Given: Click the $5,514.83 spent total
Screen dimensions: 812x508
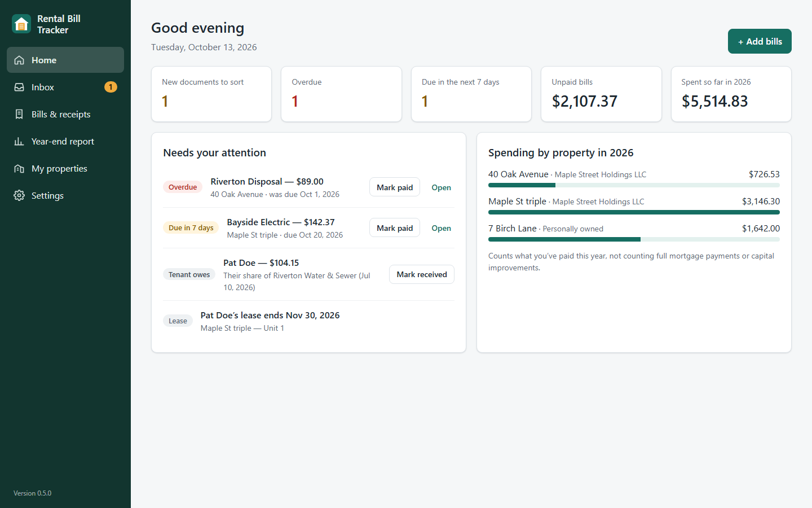Looking at the screenshot, I should 714,101.
